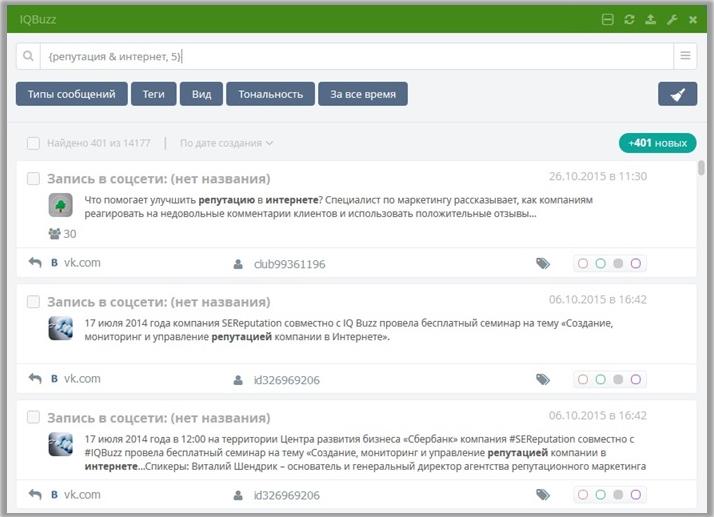Click the broom clear-filters button
The height and width of the screenshot is (517, 714).
(678, 94)
